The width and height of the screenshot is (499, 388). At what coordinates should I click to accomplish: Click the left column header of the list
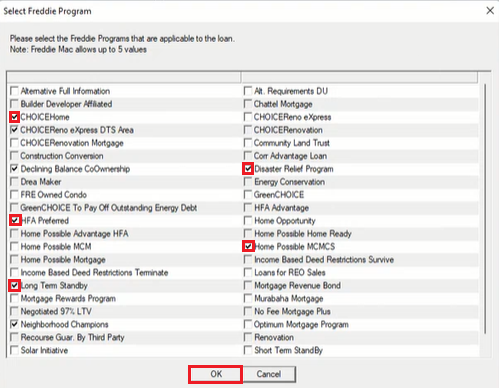point(124,77)
